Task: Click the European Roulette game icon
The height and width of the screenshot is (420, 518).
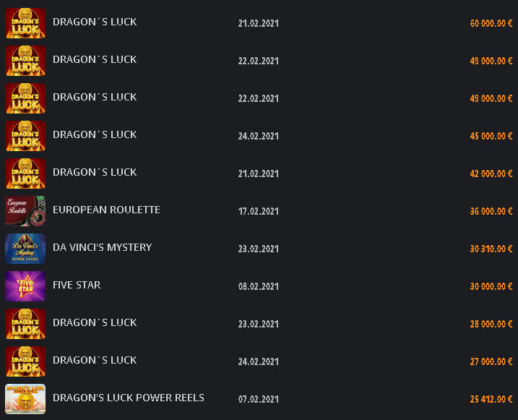Action: tap(25, 211)
